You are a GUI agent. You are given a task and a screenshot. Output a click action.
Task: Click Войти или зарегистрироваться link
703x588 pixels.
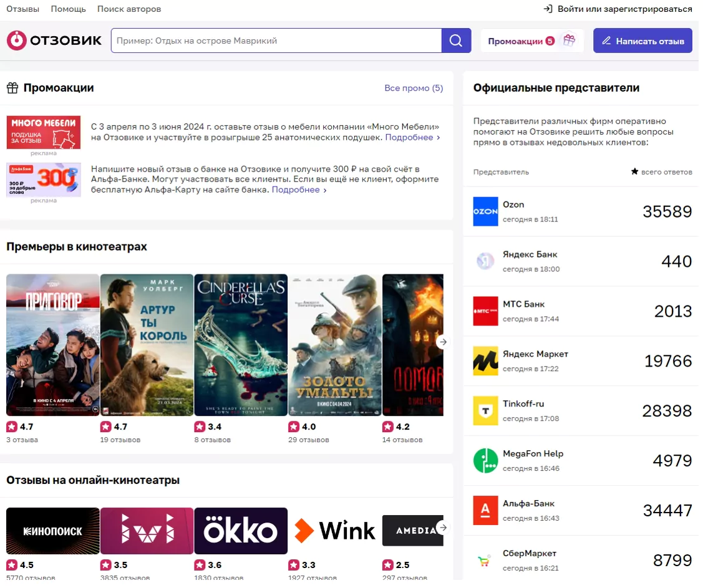(x=629, y=9)
